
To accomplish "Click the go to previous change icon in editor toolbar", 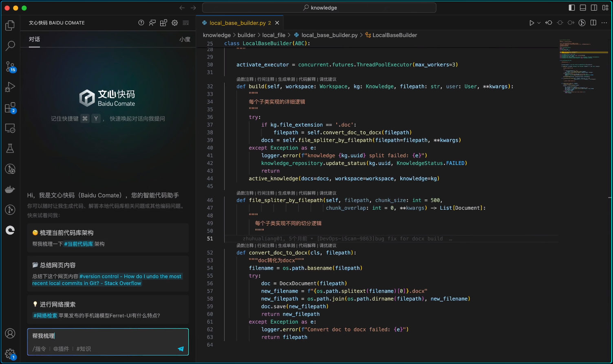I will click(549, 23).
